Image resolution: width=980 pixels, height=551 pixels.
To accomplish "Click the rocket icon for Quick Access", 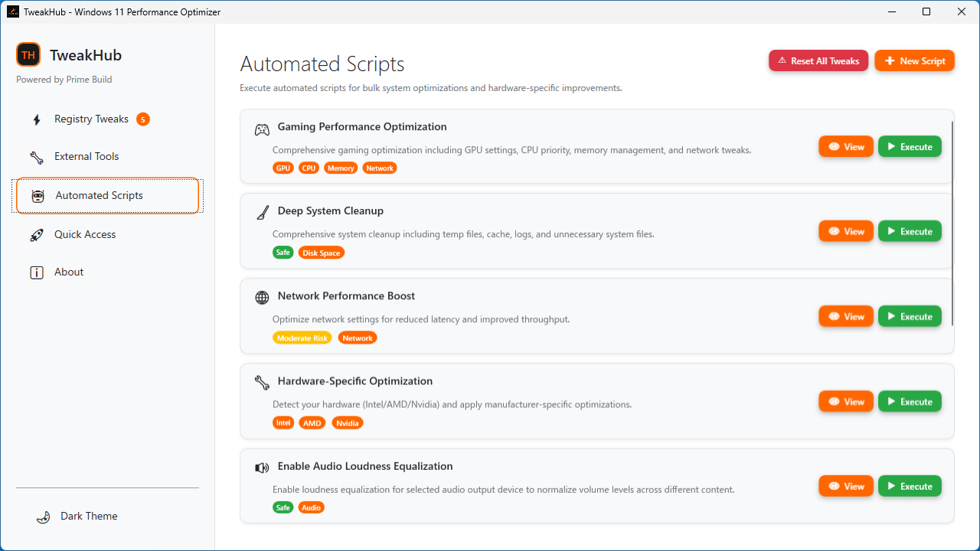I will [37, 235].
